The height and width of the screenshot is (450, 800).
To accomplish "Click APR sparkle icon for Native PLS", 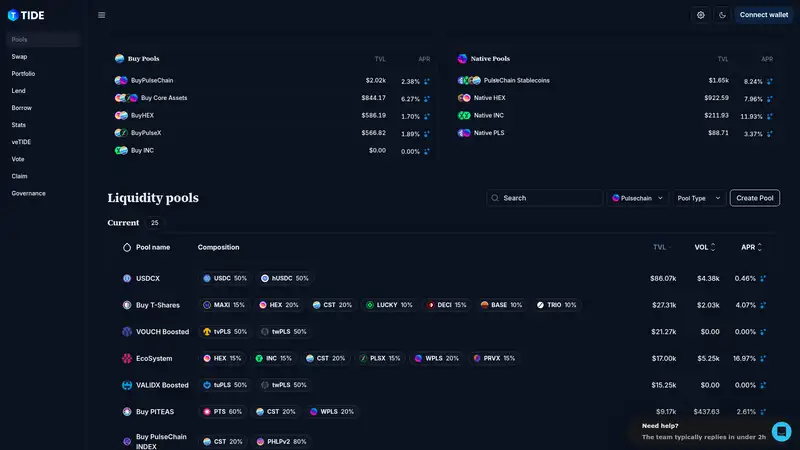I will (769, 134).
